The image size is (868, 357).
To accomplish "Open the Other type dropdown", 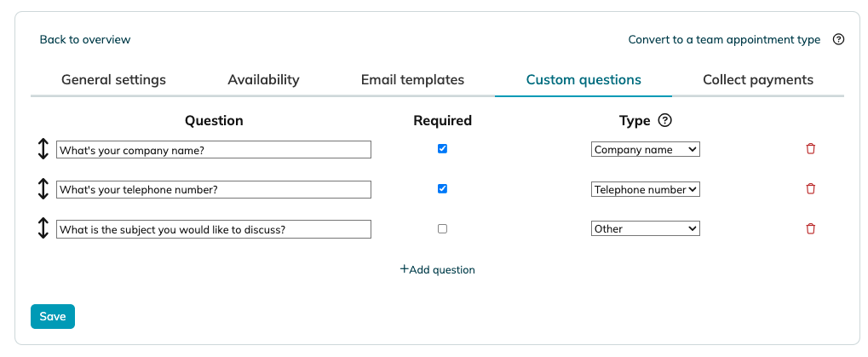I will [x=646, y=228].
